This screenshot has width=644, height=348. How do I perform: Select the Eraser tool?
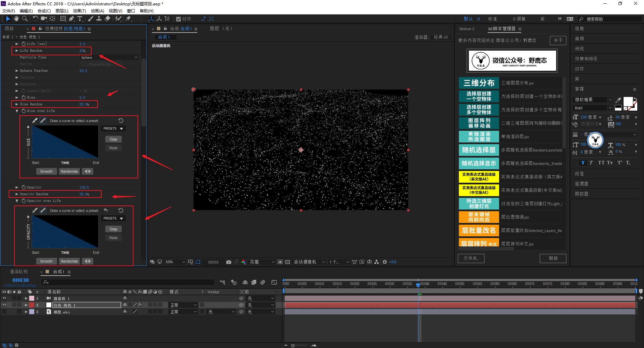(x=107, y=19)
